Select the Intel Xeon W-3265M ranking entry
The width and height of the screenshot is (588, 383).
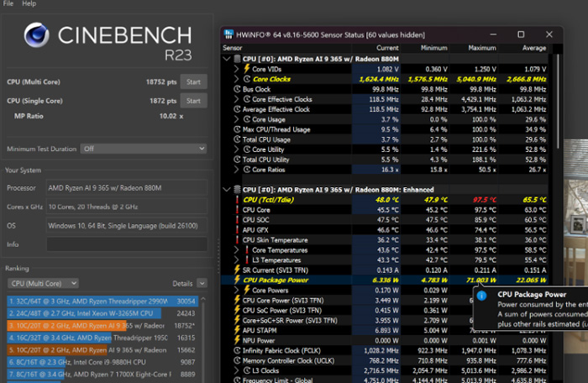[x=102, y=313]
